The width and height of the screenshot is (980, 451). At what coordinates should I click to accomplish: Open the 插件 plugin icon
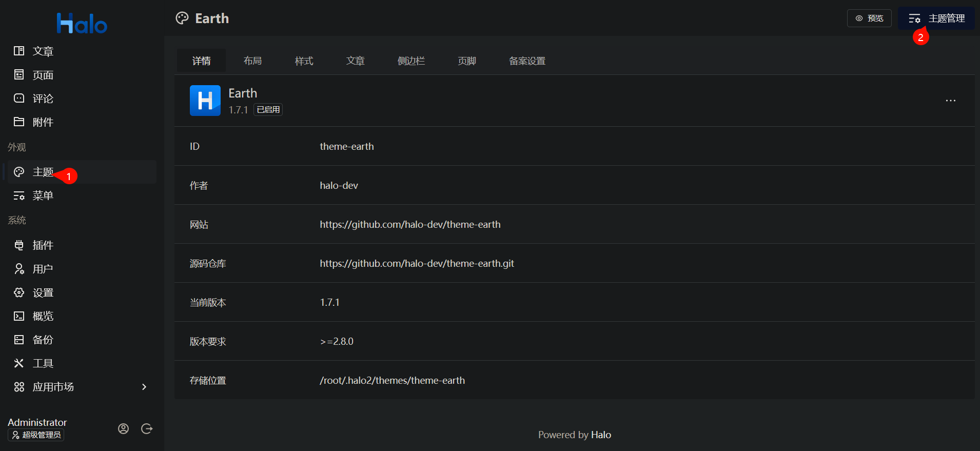point(19,245)
